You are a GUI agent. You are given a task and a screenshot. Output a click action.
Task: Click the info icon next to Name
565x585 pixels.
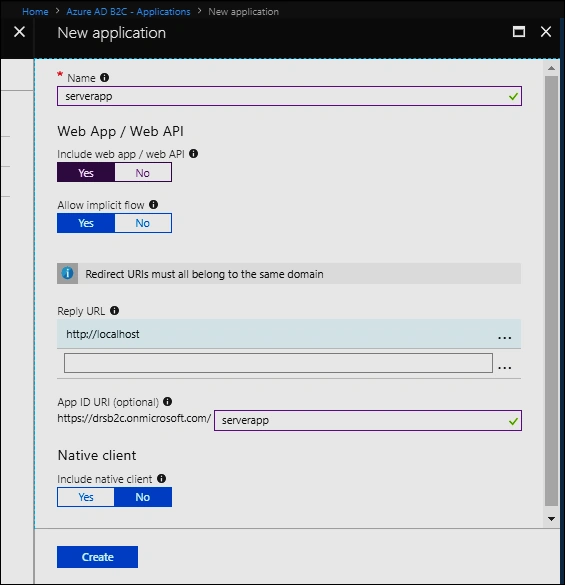click(104, 78)
